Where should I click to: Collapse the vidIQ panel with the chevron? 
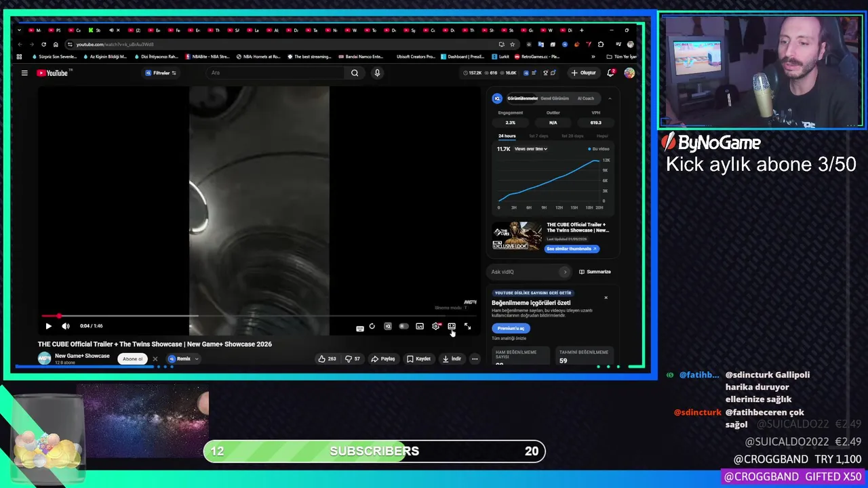coord(610,98)
